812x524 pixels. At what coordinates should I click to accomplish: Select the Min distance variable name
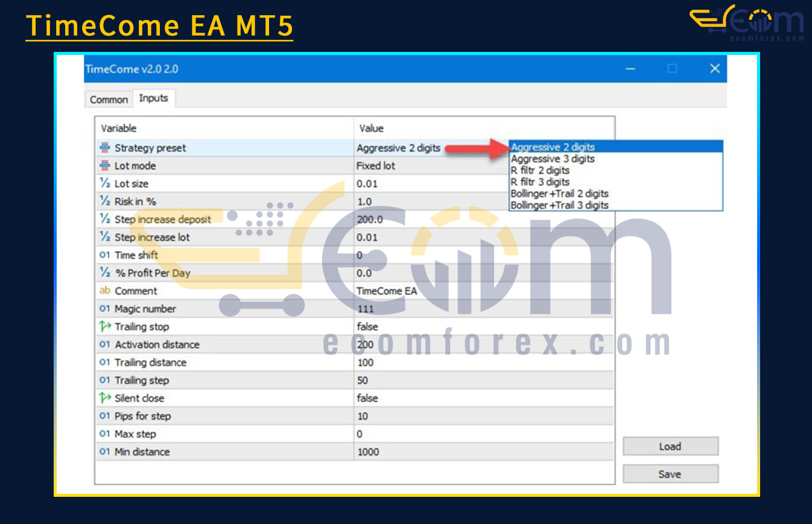coord(142,452)
